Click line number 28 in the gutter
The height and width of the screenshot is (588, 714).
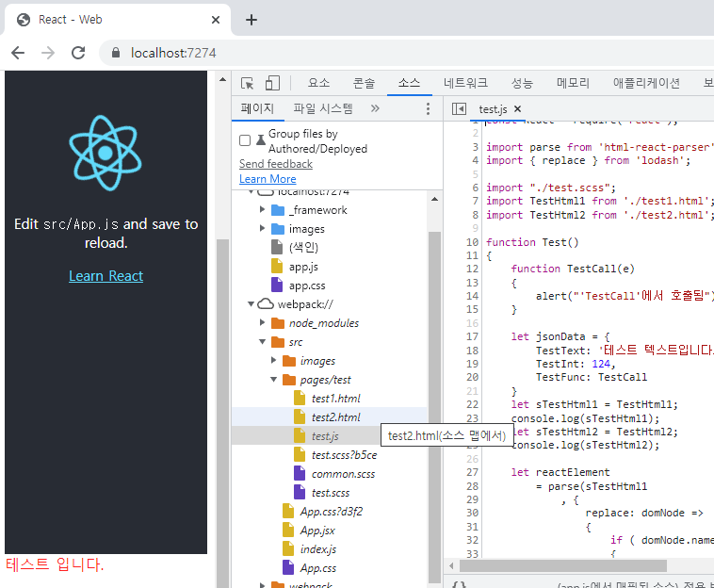472,486
